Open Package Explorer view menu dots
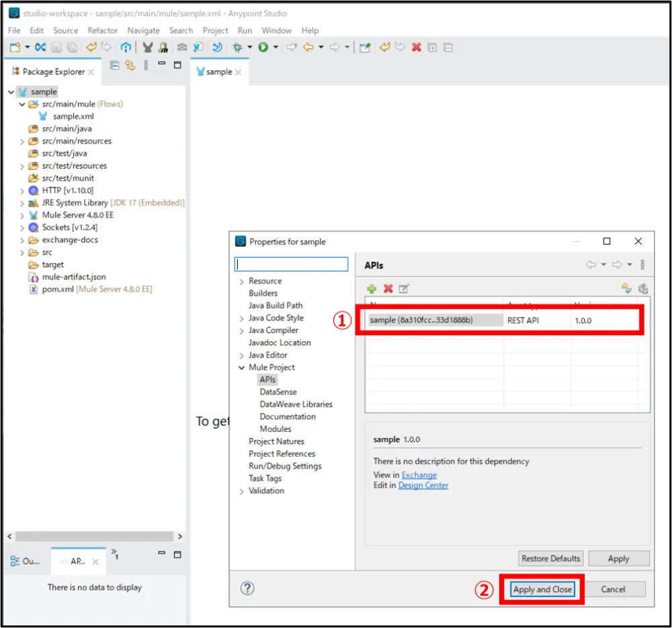The image size is (672, 628). pyautogui.click(x=146, y=65)
